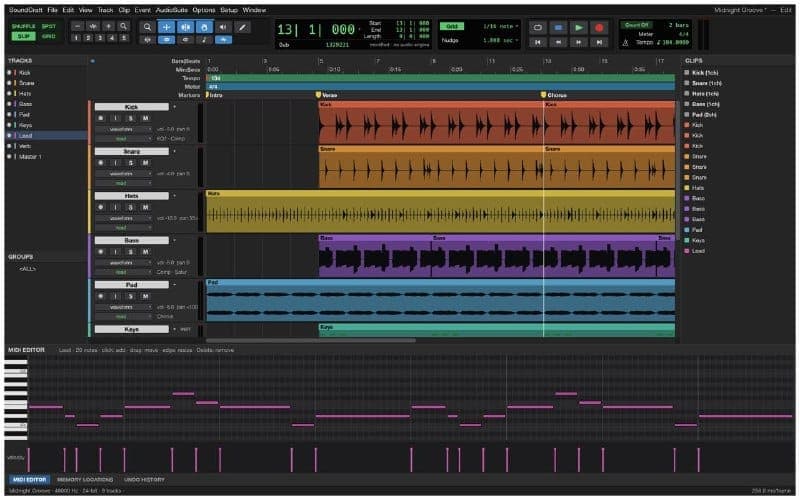Recall zoom preset 1

[x=76, y=38]
